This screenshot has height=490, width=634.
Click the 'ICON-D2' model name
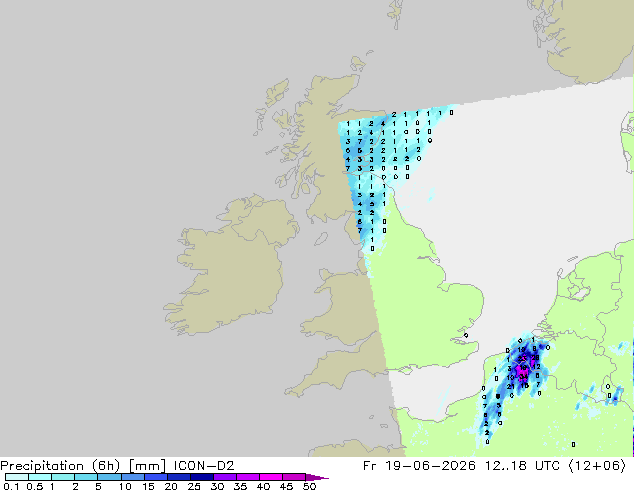click(x=204, y=466)
